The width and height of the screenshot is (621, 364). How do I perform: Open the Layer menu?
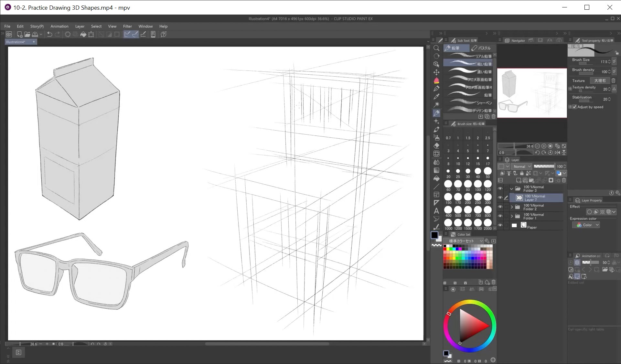point(80,26)
